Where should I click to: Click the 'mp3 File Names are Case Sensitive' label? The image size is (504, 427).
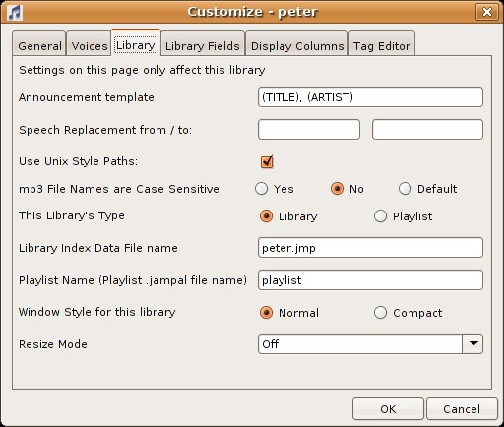(119, 189)
